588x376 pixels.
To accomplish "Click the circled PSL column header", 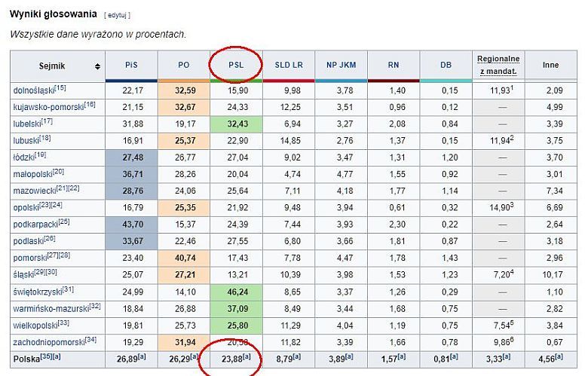I will click(x=236, y=65).
